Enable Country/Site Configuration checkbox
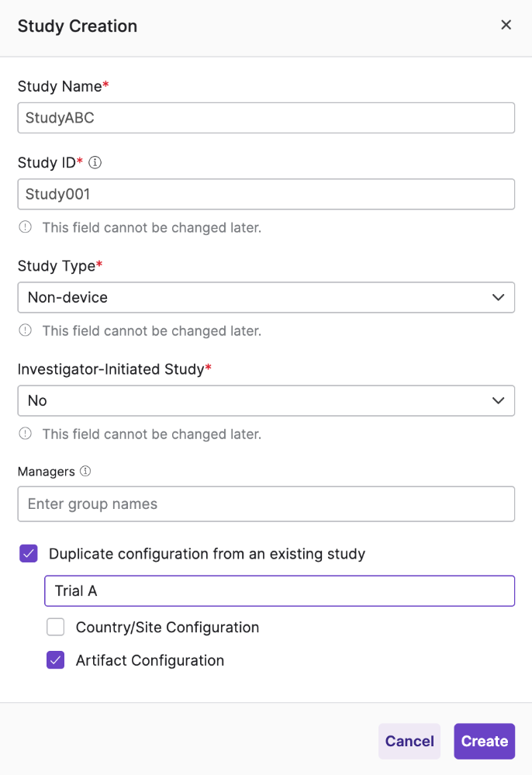 tap(55, 627)
